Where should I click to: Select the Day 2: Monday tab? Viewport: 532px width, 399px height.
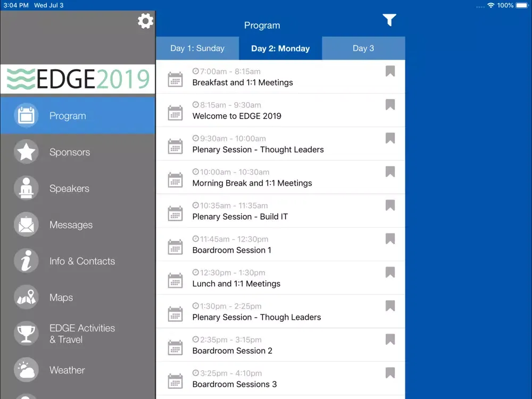[280, 48]
